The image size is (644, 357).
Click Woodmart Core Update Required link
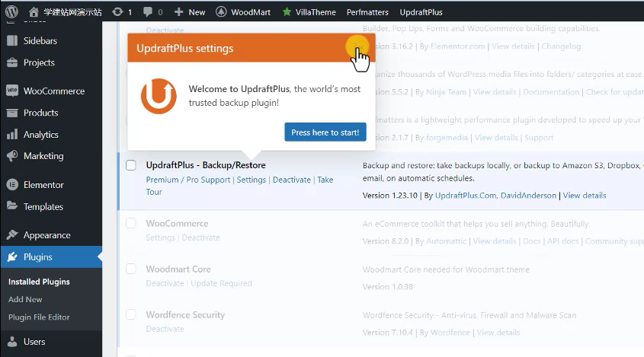pyautogui.click(x=221, y=283)
